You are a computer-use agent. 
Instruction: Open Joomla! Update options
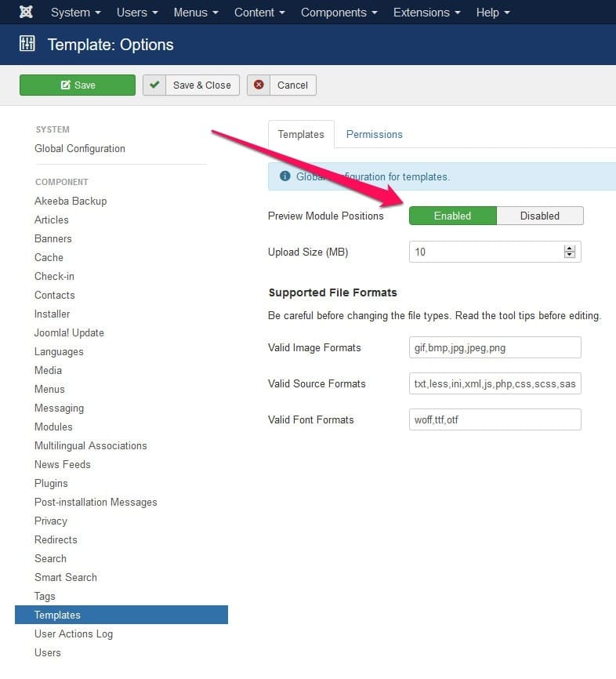pyautogui.click(x=69, y=332)
